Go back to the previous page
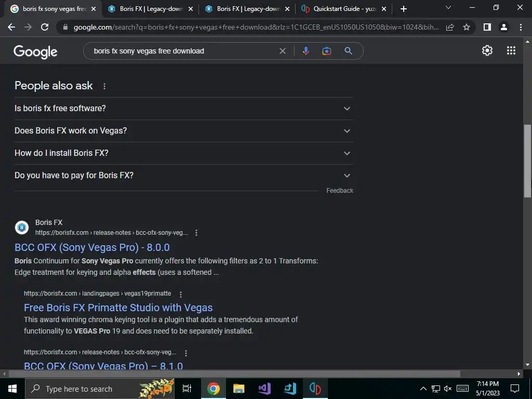Viewport: 532px width, 399px height. 11,27
